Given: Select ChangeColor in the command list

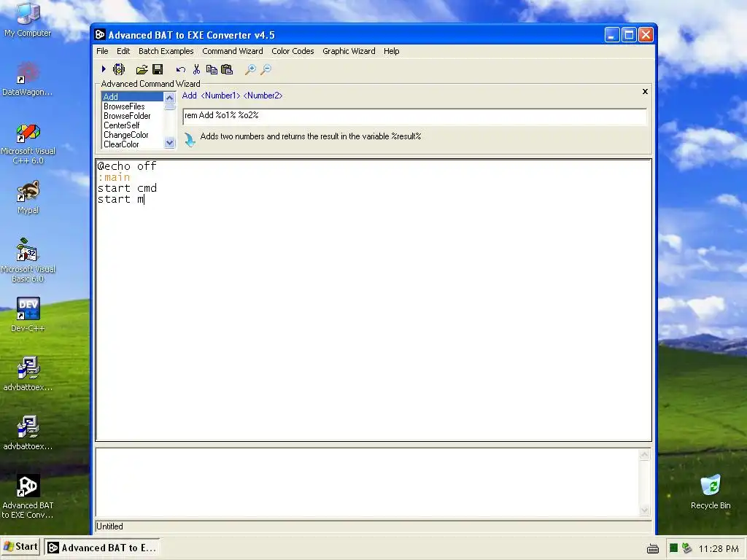Looking at the screenshot, I should [x=133, y=135].
